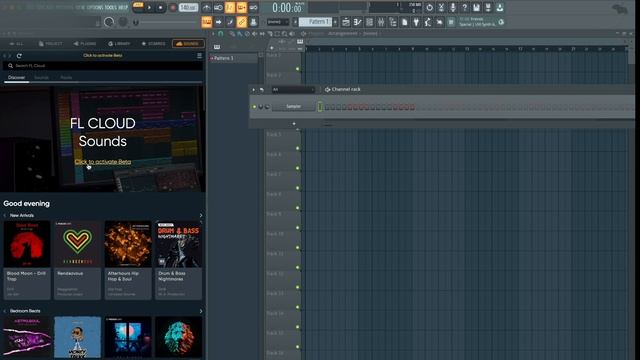Open the Mixer faders icon in the toolbar
640x360 pixels.
(381, 22)
